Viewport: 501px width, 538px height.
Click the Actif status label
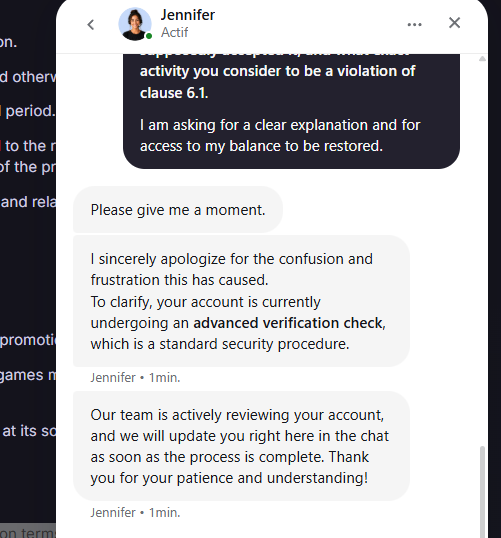(x=174, y=33)
